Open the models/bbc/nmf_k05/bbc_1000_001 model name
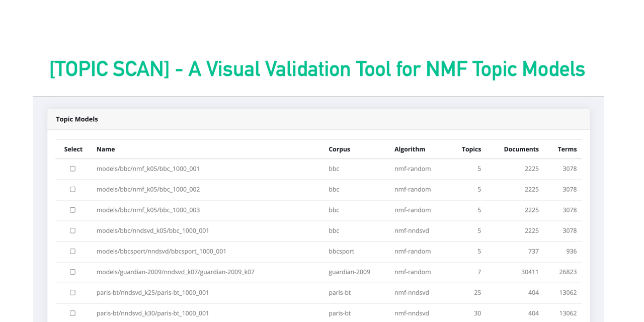Screen dimensions: 644x322 point(148,169)
